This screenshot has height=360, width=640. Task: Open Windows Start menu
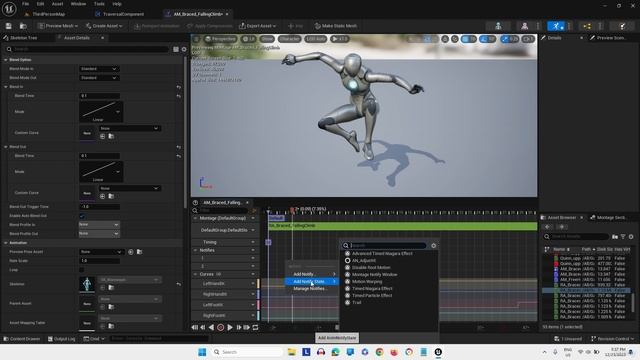coord(202,352)
